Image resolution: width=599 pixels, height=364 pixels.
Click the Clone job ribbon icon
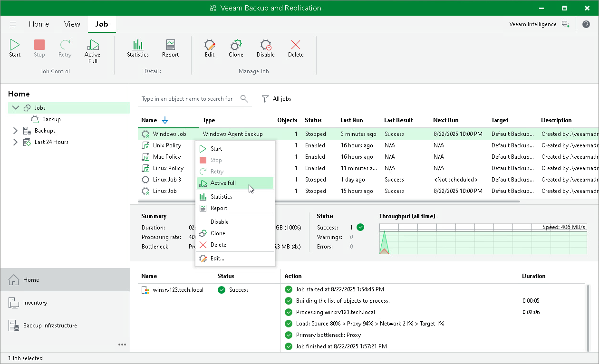pyautogui.click(x=236, y=49)
